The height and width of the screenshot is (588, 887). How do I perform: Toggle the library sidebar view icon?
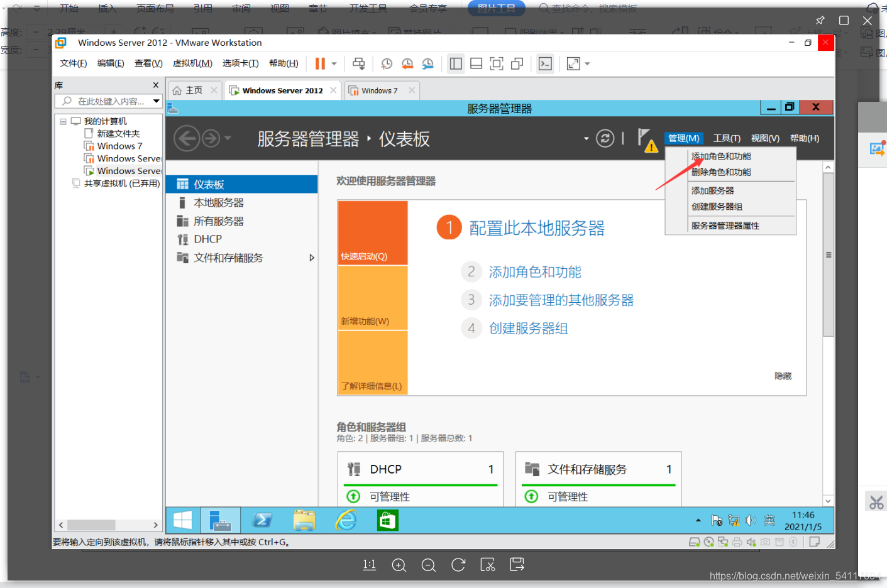pos(456,63)
